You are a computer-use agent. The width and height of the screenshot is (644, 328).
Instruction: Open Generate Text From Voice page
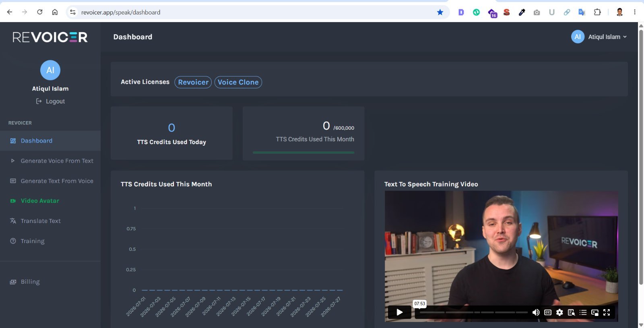click(x=50, y=181)
